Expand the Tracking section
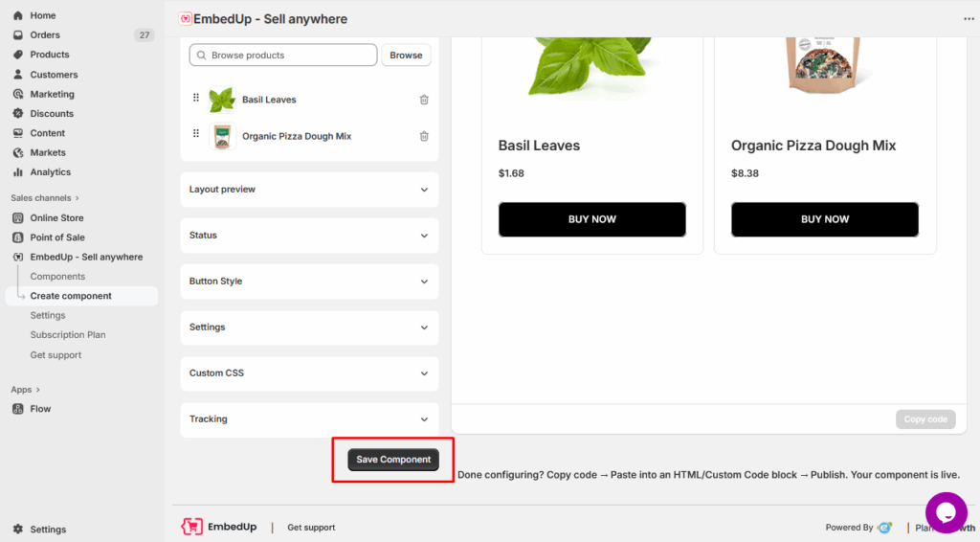 309,419
